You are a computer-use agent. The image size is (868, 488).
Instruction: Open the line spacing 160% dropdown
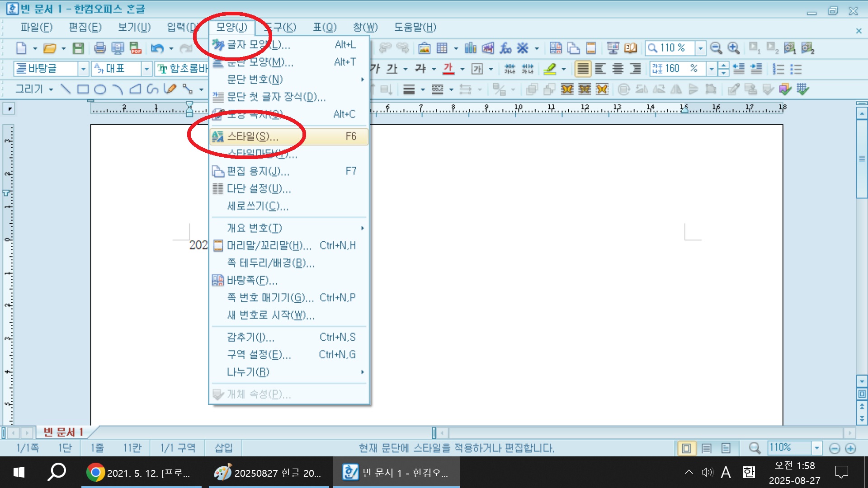click(x=712, y=69)
